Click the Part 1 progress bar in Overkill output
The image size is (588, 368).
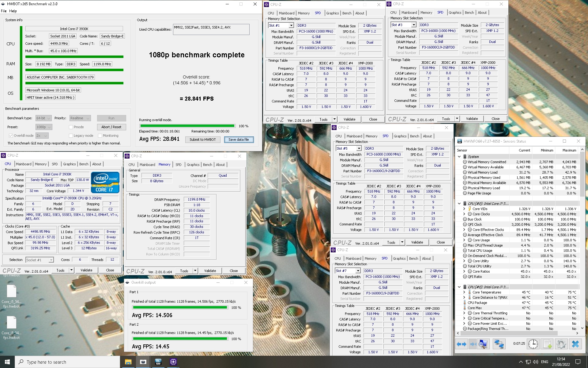click(180, 307)
